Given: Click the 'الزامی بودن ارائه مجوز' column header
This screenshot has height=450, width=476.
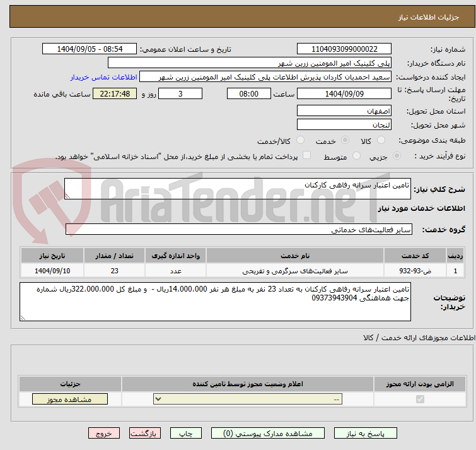Looking at the screenshot, I should (x=420, y=384).
